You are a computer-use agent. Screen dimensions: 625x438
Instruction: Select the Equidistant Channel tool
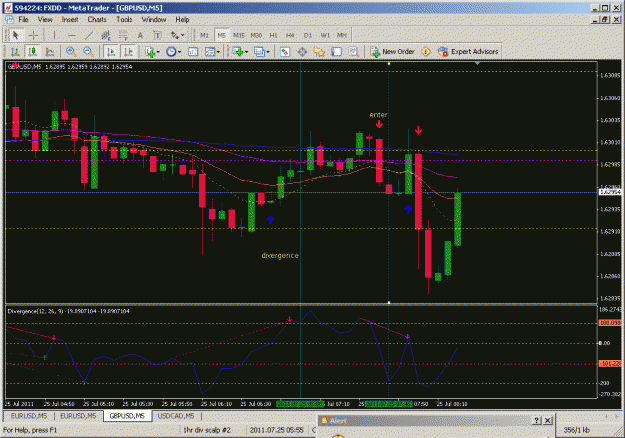(106, 35)
